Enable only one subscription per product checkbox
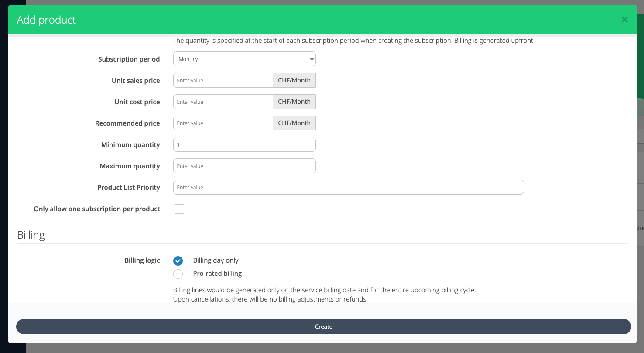The image size is (644, 353). [x=179, y=209]
